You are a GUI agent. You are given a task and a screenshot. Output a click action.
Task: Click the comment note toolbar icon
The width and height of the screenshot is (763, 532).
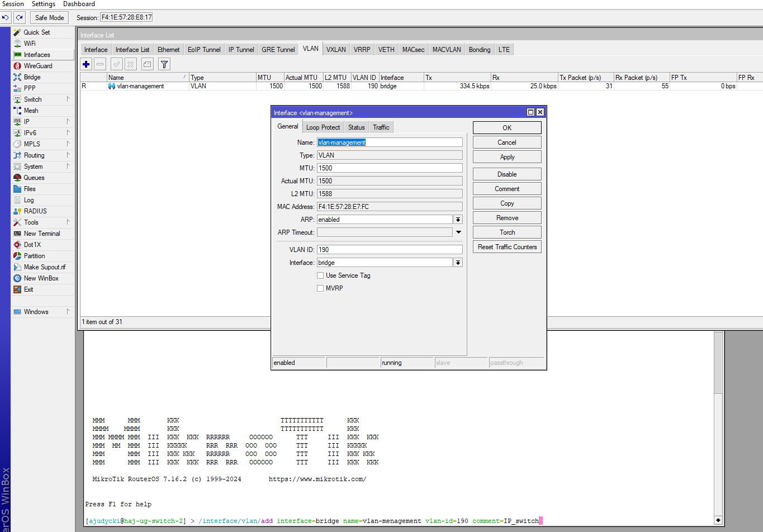click(x=147, y=64)
